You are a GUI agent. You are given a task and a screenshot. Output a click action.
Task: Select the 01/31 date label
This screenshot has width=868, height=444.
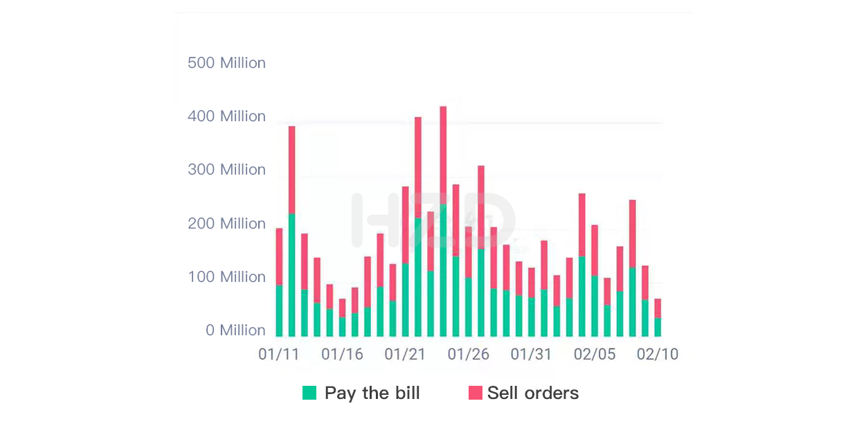[x=532, y=355]
